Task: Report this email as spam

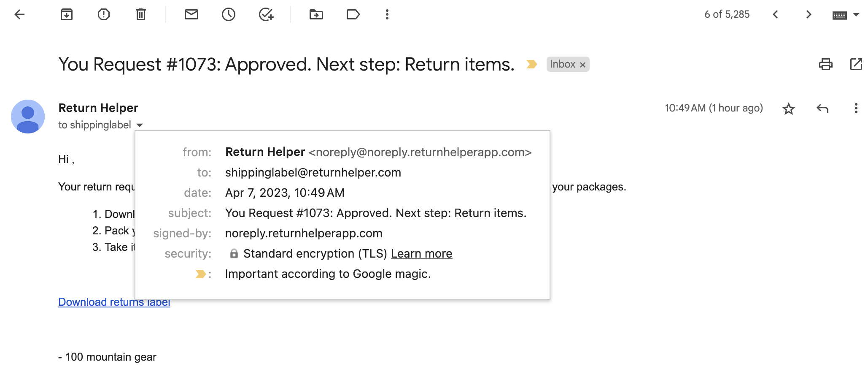Action: point(104,14)
